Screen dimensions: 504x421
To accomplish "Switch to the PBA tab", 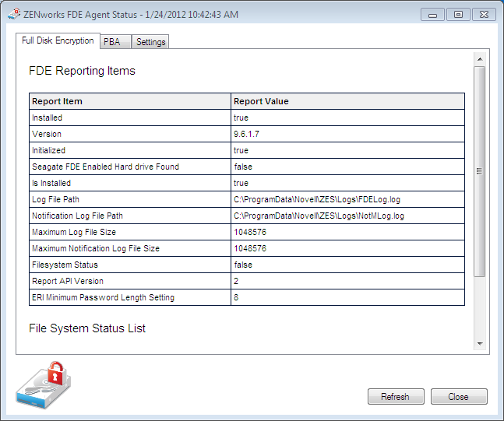I will click(115, 42).
